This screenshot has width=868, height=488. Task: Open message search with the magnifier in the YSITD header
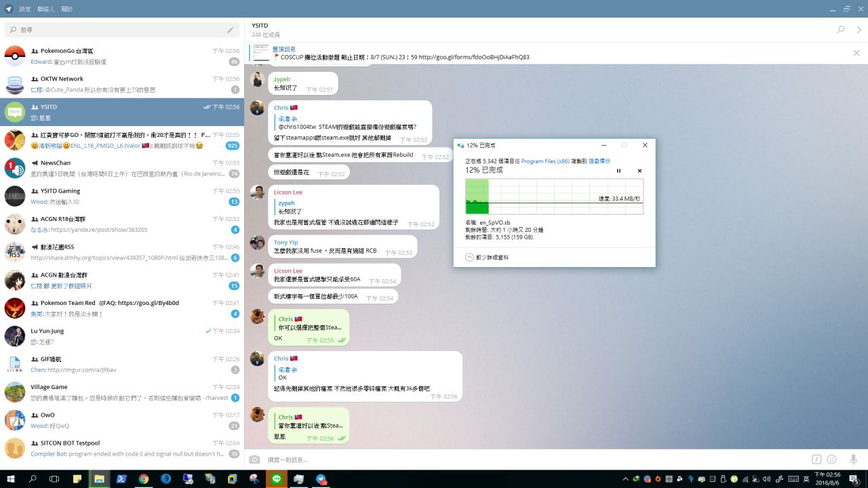(x=841, y=30)
